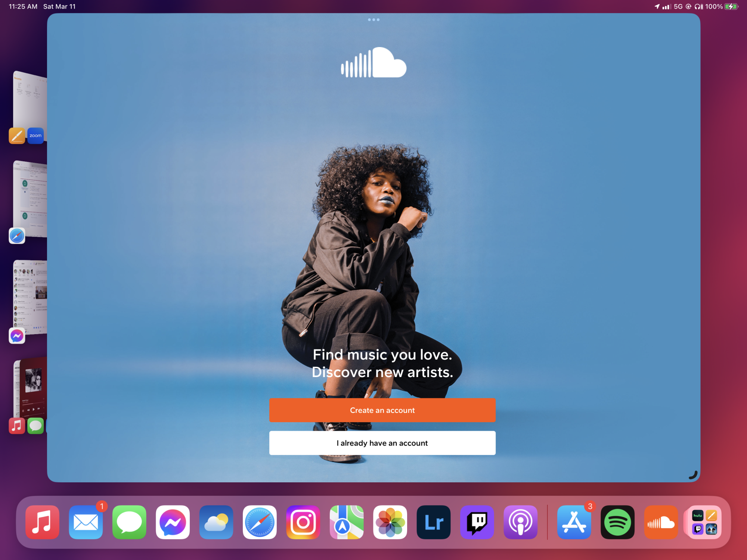Open Podcasts app icon
The height and width of the screenshot is (560, 747).
pos(520,522)
